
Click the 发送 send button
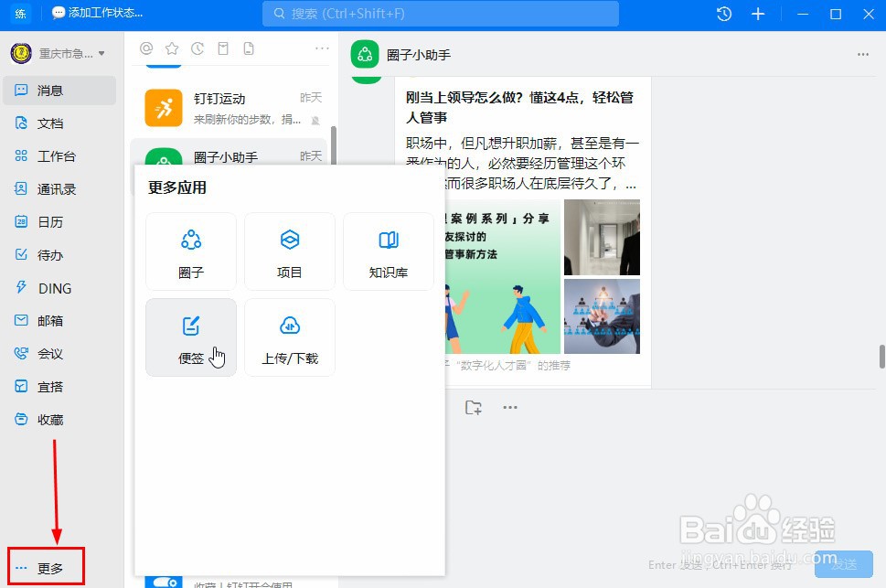[844, 563]
